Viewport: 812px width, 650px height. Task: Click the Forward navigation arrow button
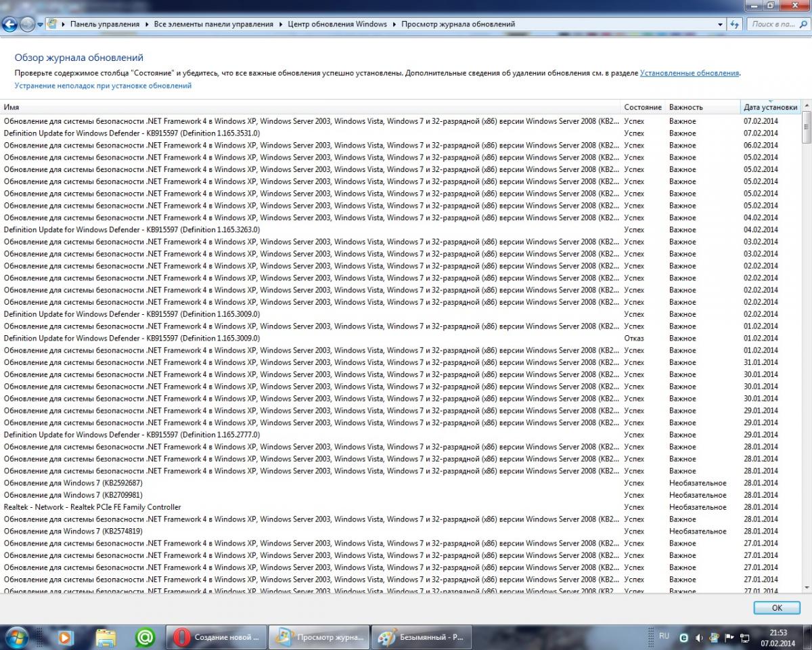point(28,25)
